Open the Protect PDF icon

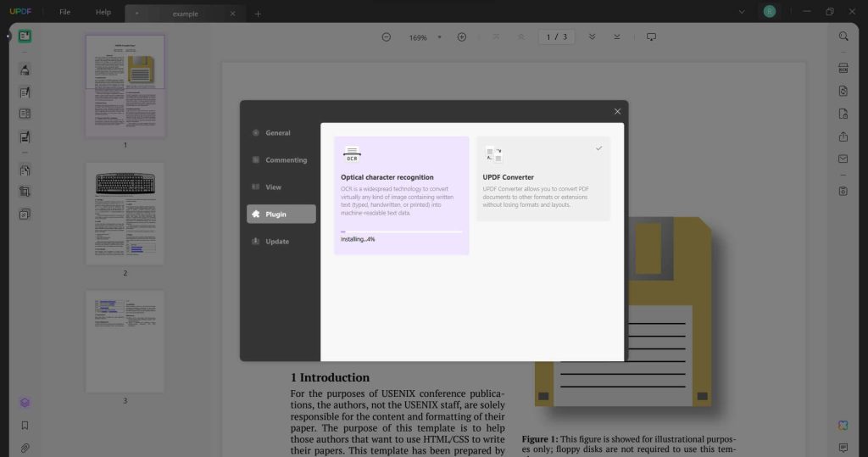click(x=843, y=114)
